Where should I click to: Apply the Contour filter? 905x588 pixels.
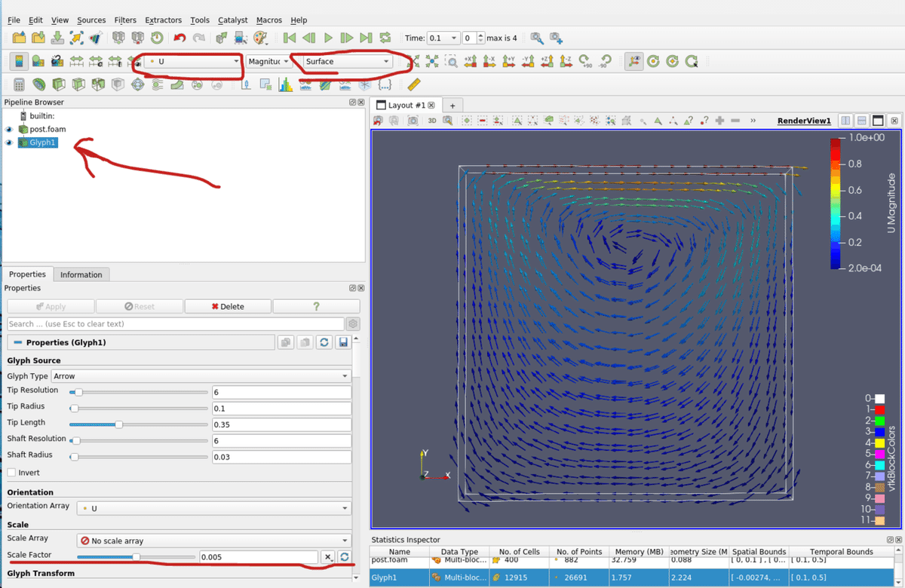tap(38, 85)
